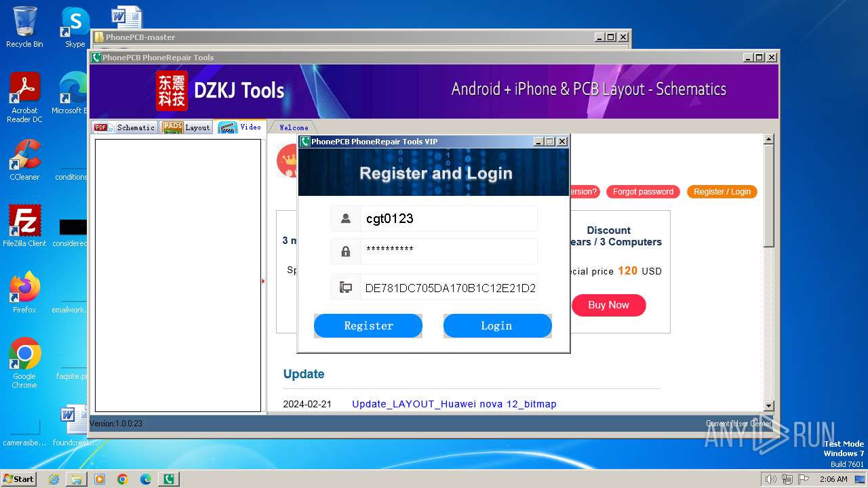The image size is (868, 488).
Task: Open Windows Media Player from taskbar
Action: (100, 479)
